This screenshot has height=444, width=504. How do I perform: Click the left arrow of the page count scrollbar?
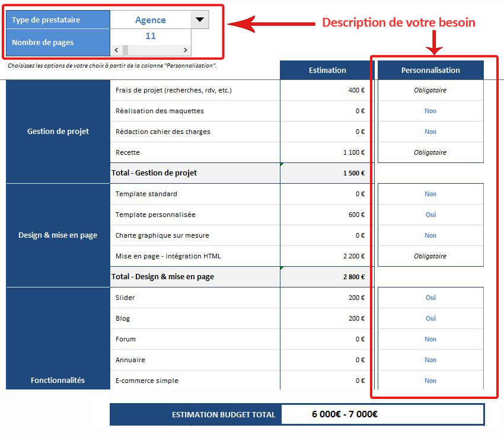(x=116, y=50)
